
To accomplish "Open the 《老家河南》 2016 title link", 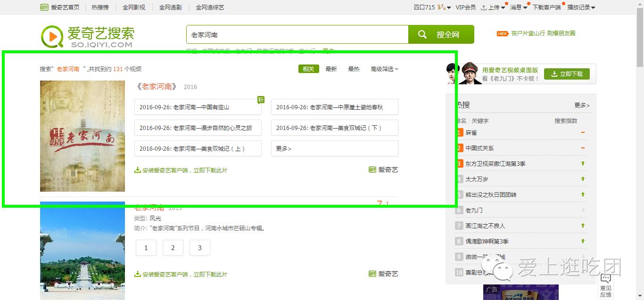I will coord(157,87).
